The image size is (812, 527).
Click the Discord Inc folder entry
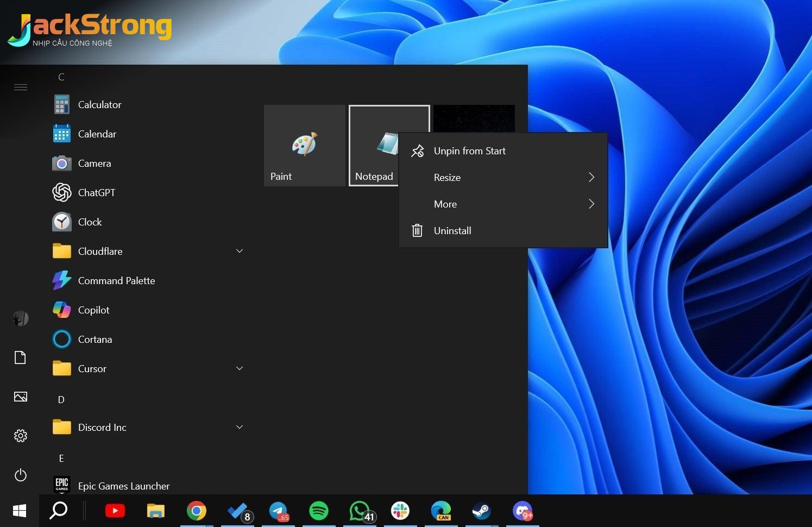[x=147, y=427]
